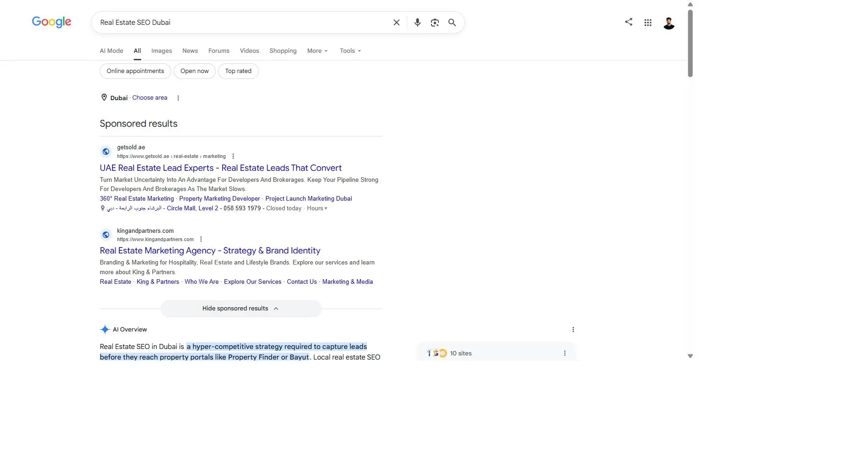Viewport: 868px width, 450px height.
Task: Open Property Marketing Developer sitelink
Action: 219,199
